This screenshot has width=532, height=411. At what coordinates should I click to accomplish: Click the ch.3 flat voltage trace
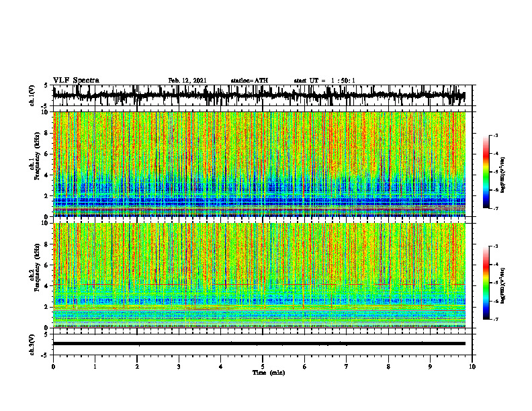click(259, 344)
